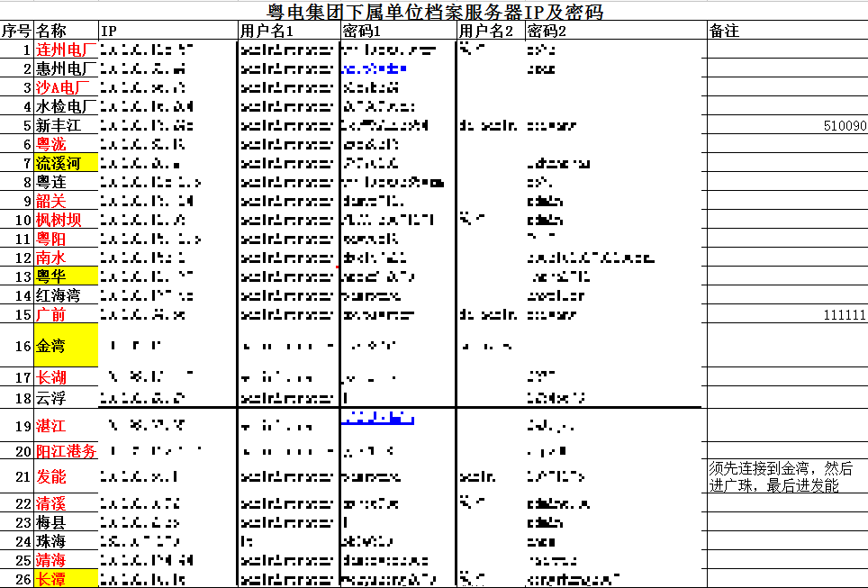
Task: Click the 云浮 name cell
Action: [67, 397]
